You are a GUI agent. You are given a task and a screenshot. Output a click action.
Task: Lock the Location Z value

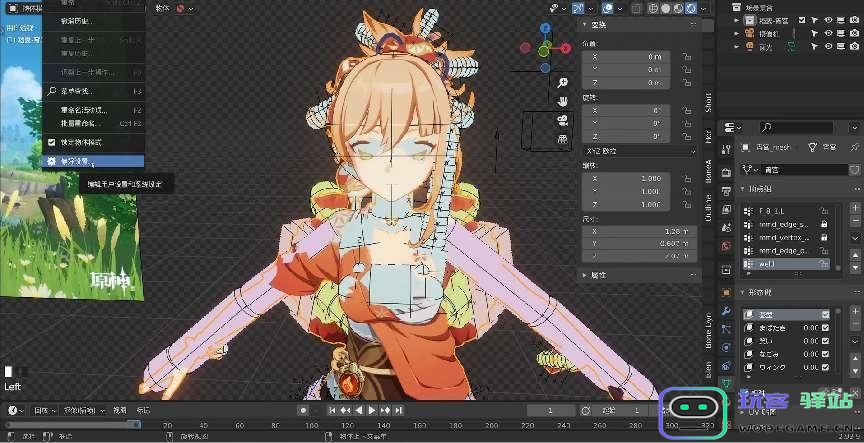click(687, 83)
